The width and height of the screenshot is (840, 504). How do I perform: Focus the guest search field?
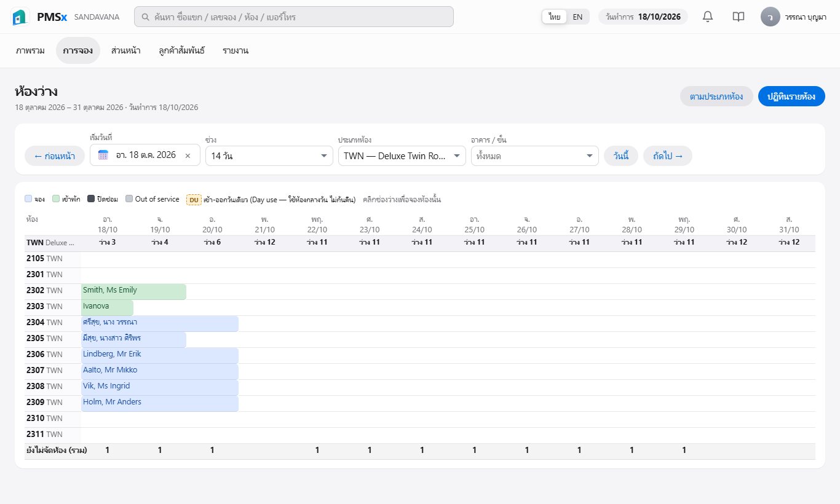(x=294, y=17)
